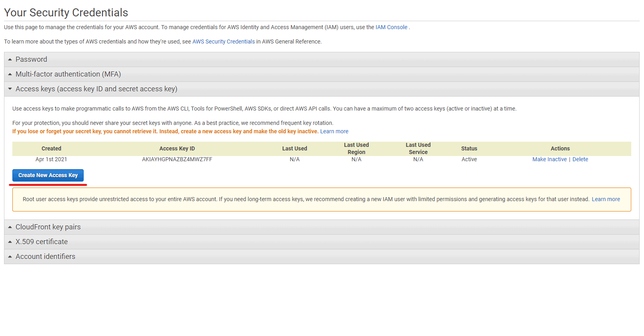Click the Last Used Region column header
This screenshot has width=644, height=336.
[x=356, y=148]
